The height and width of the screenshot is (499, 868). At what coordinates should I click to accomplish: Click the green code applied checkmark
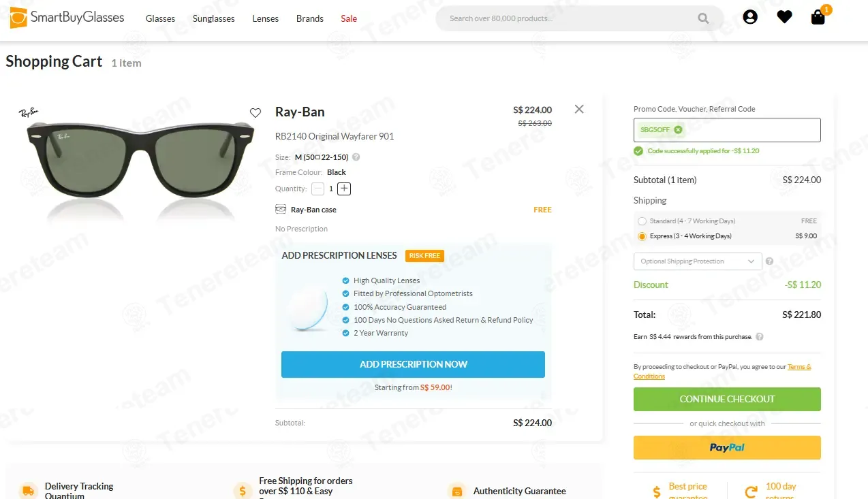click(638, 151)
